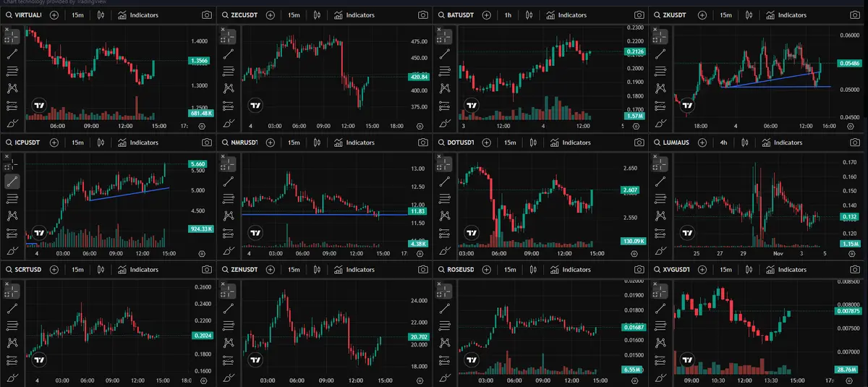Open the TradingView logo link on LUMIA chart
This screenshot has width=868, height=387.
coord(688,233)
